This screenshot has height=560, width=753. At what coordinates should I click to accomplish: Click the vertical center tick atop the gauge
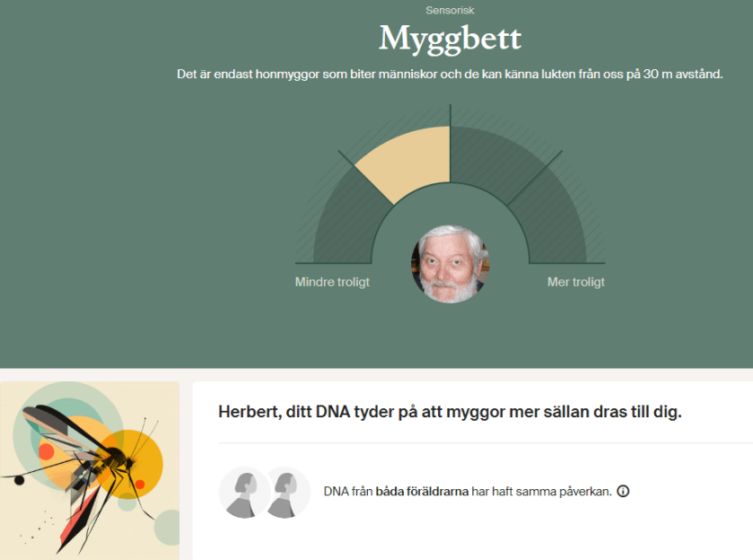(x=450, y=115)
